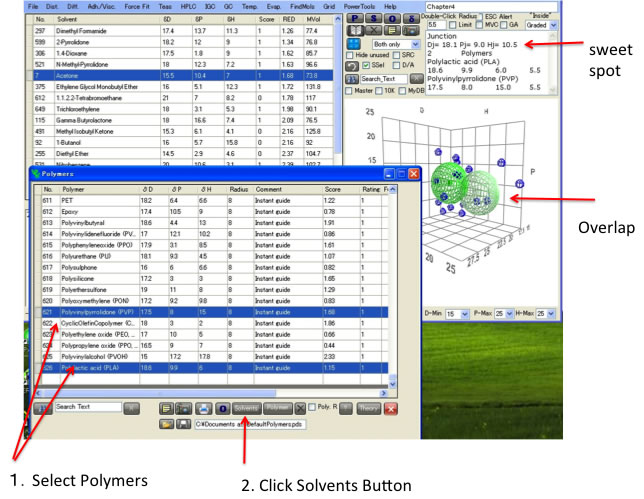Click the blue S button in the main toolbar

(374, 18)
